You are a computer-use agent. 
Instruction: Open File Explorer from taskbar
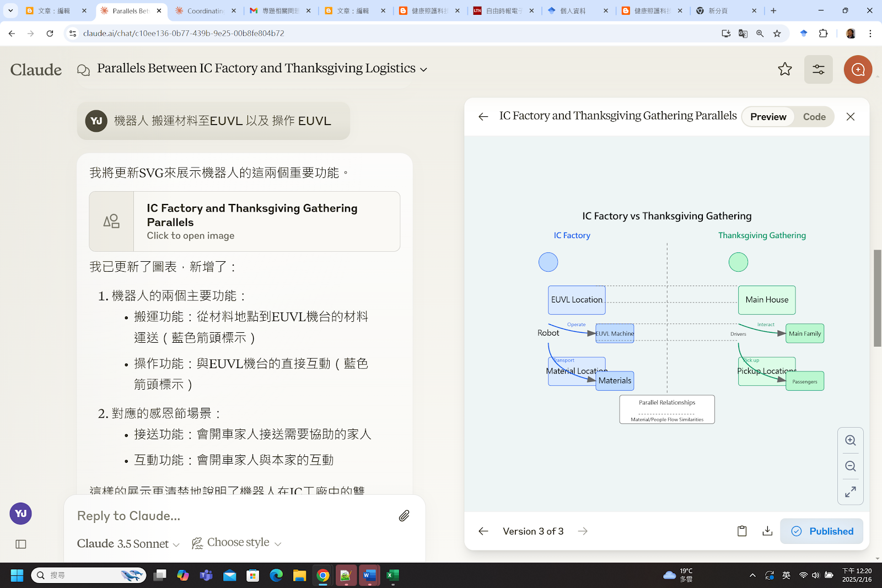[299, 575]
